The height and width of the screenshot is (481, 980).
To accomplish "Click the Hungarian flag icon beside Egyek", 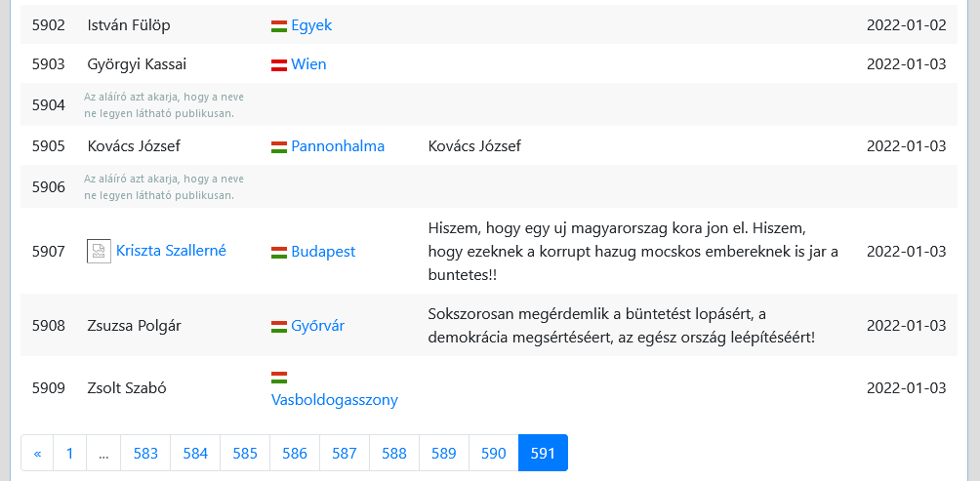I will click(279, 25).
